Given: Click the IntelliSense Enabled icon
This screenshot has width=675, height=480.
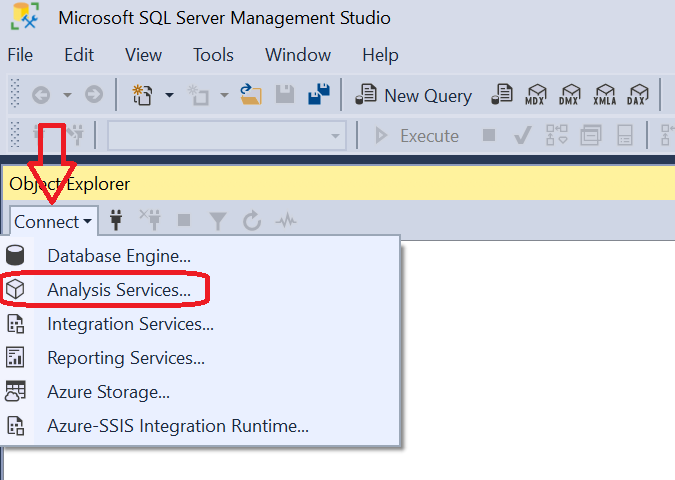Looking at the screenshot, I should [625, 135].
